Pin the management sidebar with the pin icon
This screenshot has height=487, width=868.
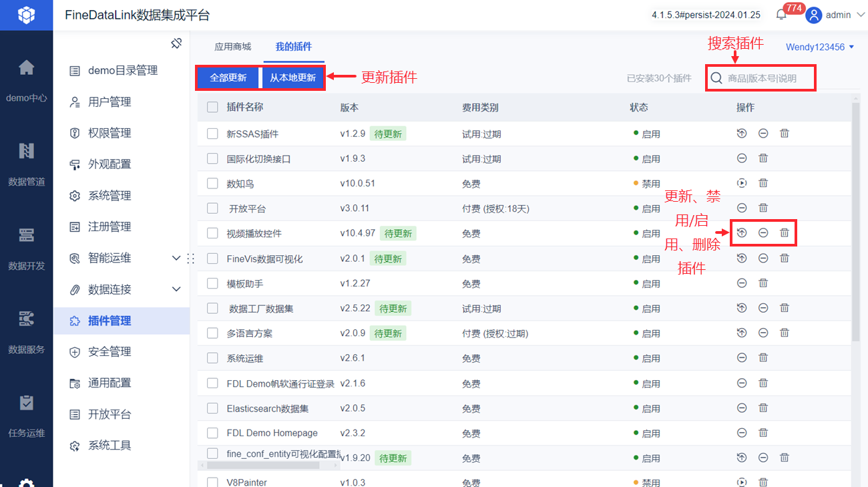[x=176, y=43]
